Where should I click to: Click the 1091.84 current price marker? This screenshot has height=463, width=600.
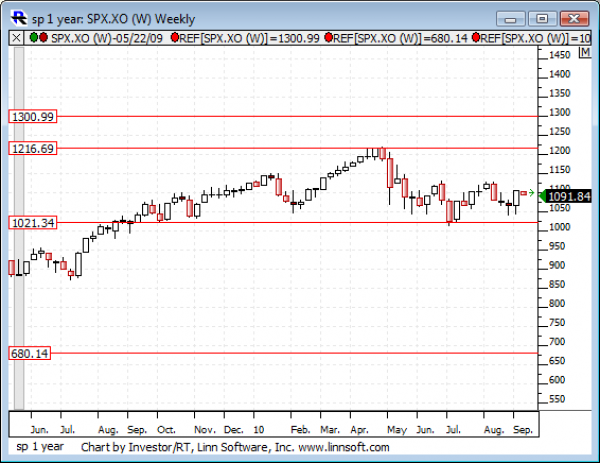point(566,197)
